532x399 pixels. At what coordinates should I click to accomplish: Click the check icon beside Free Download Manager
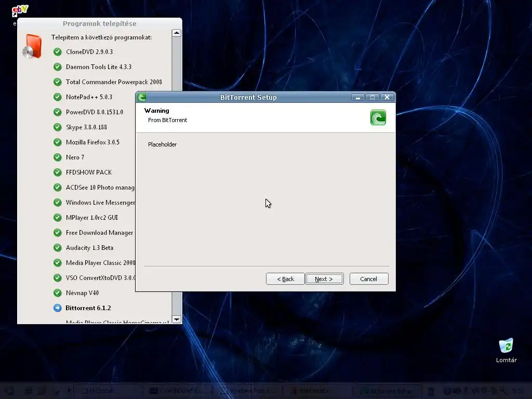tap(58, 232)
